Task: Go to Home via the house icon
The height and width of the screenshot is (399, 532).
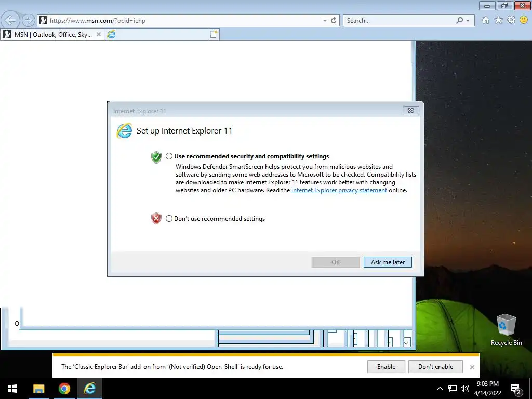Action: click(486, 20)
